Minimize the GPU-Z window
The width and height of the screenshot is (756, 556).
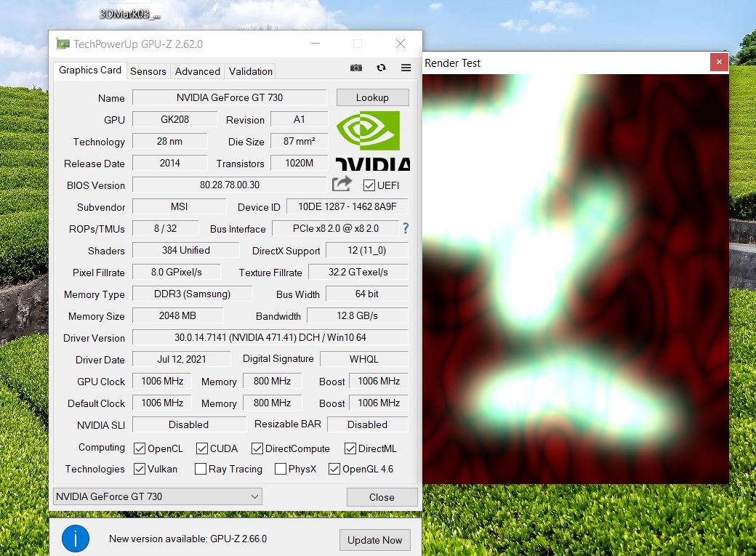[x=315, y=44]
